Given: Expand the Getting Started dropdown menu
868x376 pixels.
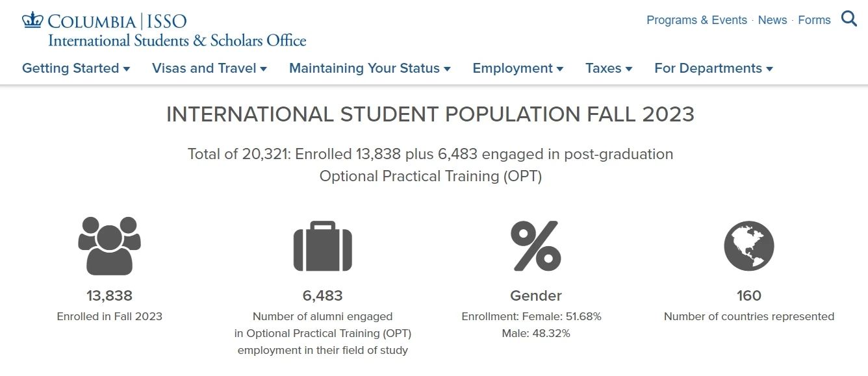Looking at the screenshot, I should pos(76,68).
